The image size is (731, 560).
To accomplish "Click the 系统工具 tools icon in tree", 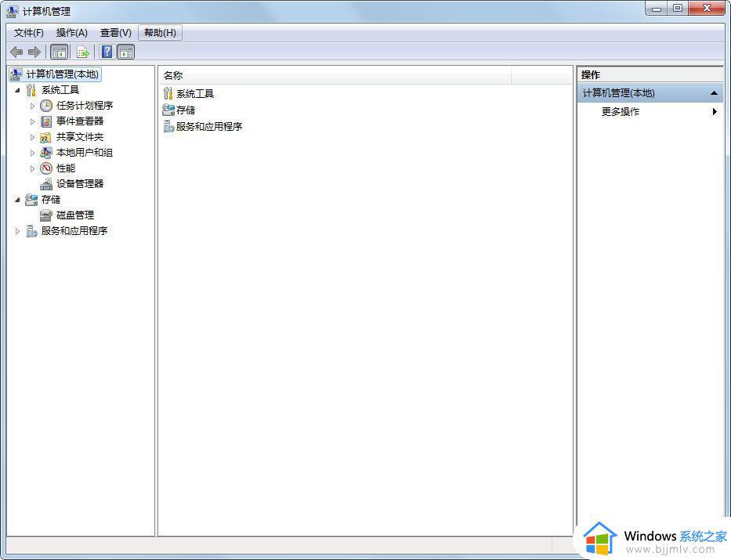I will click(x=31, y=90).
